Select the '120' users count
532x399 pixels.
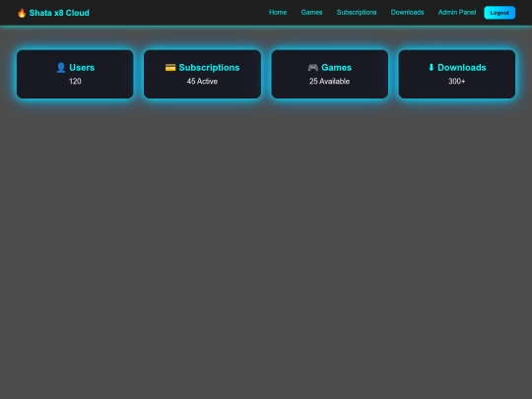75,82
